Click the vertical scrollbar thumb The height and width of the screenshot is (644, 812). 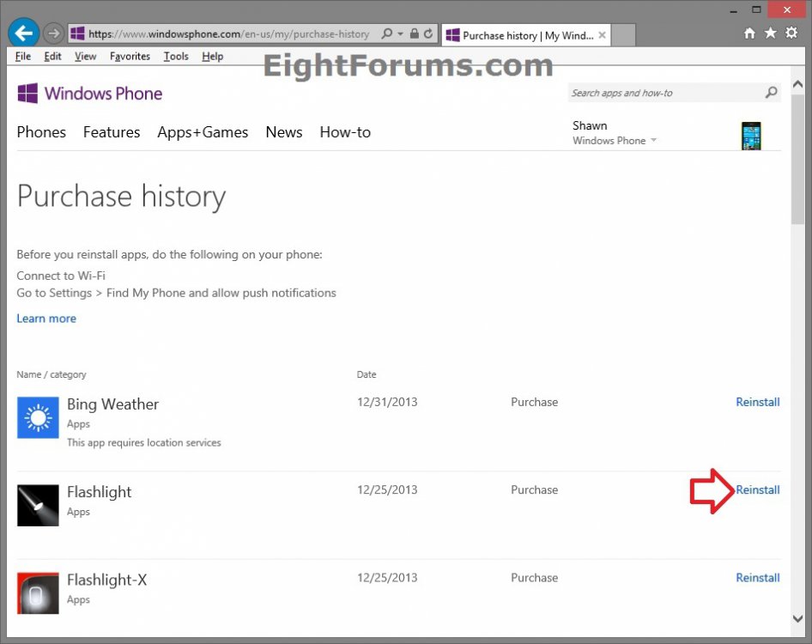[797, 159]
